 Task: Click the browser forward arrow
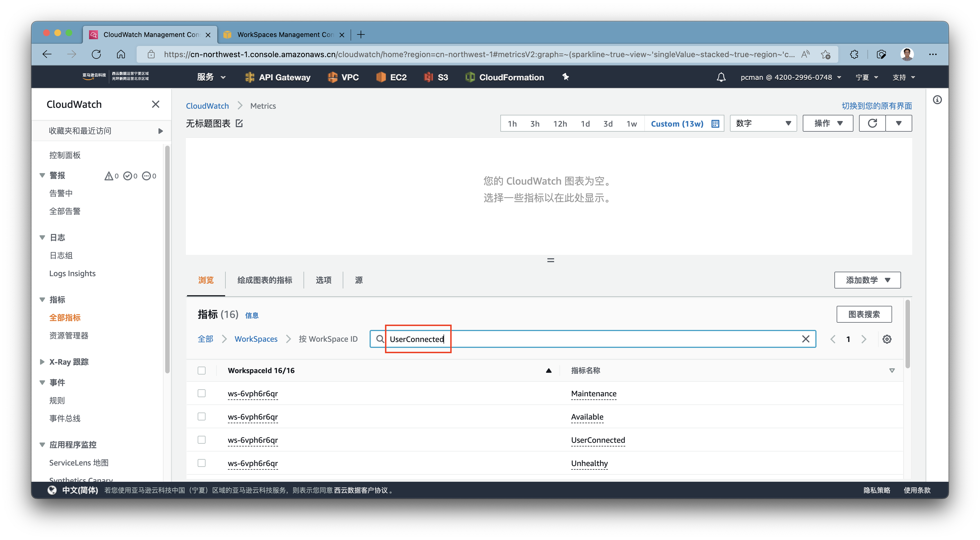(71, 54)
